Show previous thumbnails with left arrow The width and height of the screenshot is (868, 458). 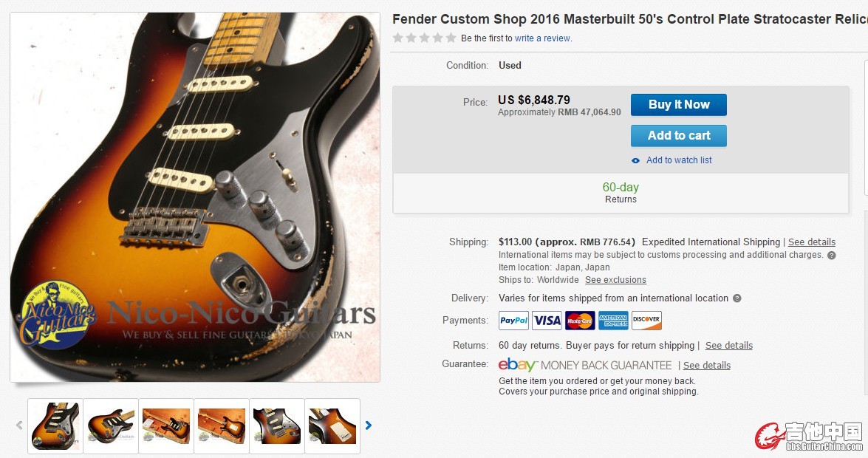coord(19,425)
